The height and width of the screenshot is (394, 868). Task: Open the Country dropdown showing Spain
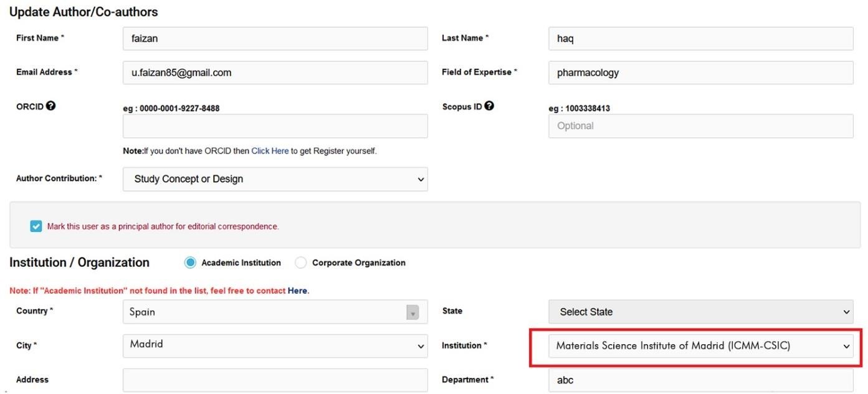click(275, 312)
